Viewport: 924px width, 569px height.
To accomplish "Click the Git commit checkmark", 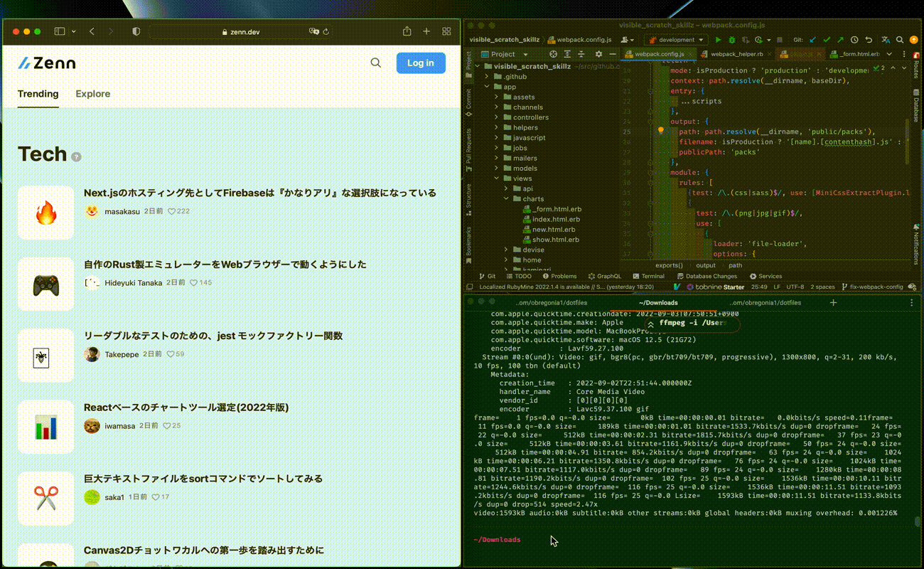I will [x=827, y=40].
